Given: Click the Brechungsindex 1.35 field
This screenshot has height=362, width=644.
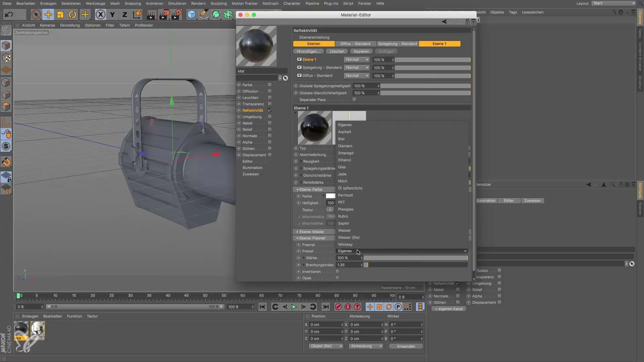Looking at the screenshot, I should [349, 265].
